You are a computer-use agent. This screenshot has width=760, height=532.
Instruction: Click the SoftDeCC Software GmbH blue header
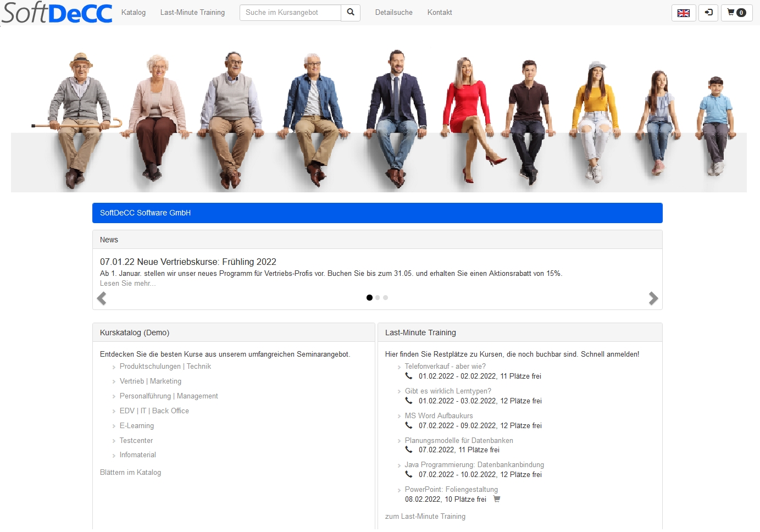pyautogui.click(x=378, y=213)
